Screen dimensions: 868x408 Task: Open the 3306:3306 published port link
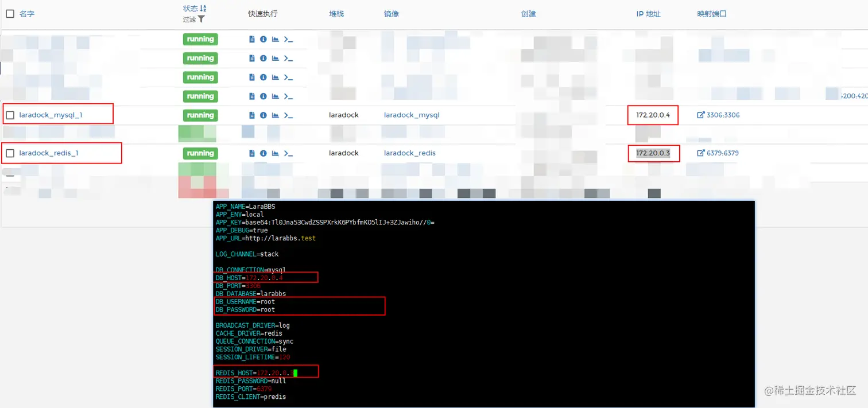[x=723, y=115]
